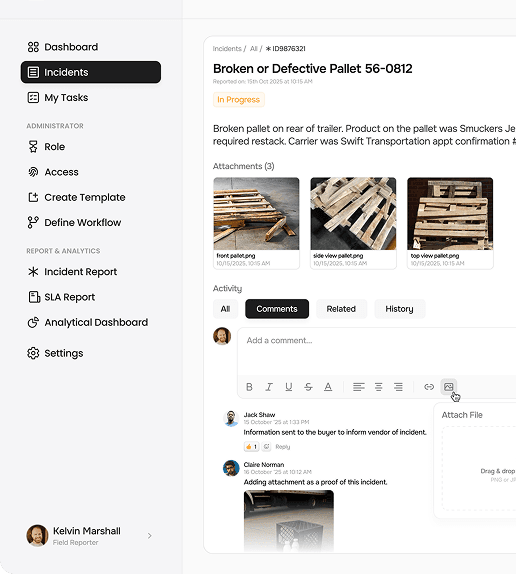Apply strikethrough formatting to comment
The image size is (516, 574).
(x=309, y=387)
